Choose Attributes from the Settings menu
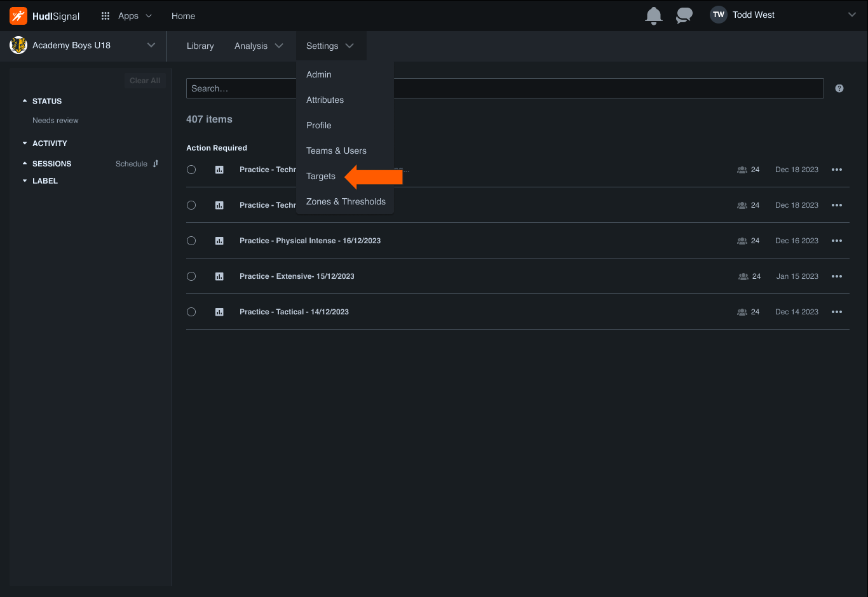Image resolution: width=868 pixels, height=597 pixels. (325, 100)
